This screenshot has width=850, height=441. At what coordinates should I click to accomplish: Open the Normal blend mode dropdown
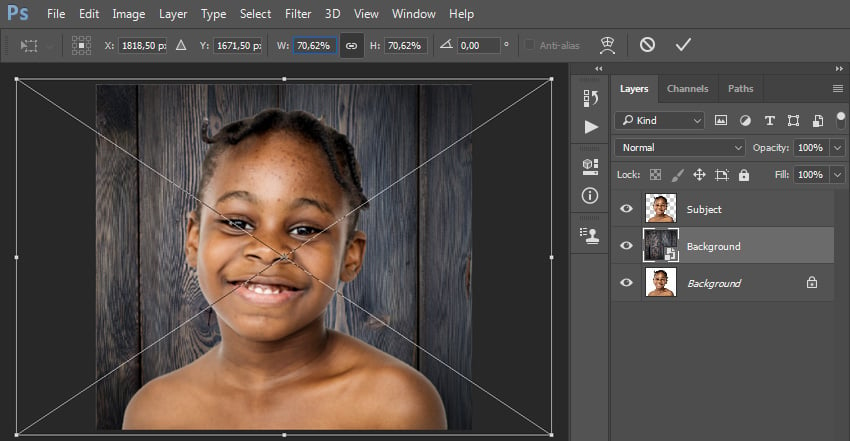pos(680,147)
